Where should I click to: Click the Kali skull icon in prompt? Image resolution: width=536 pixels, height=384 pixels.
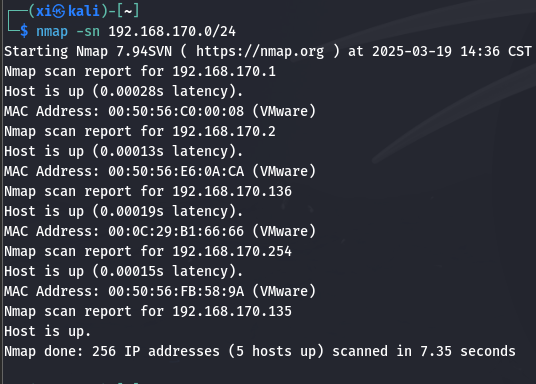click(59, 11)
